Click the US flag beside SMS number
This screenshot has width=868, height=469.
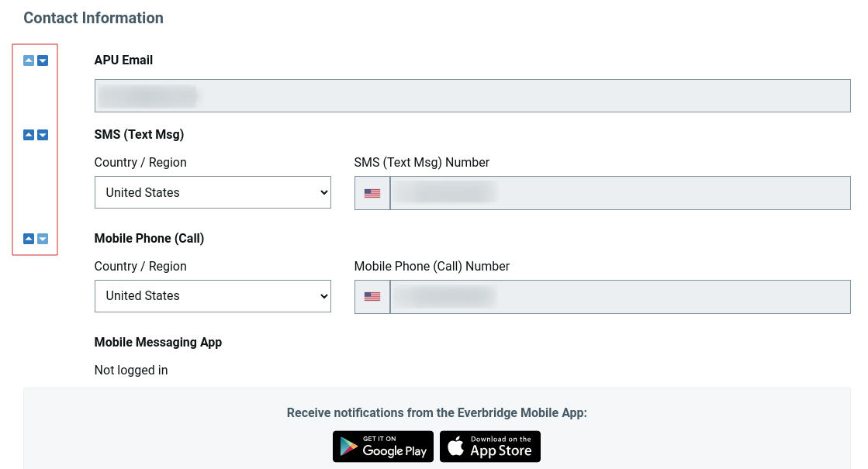click(x=372, y=193)
